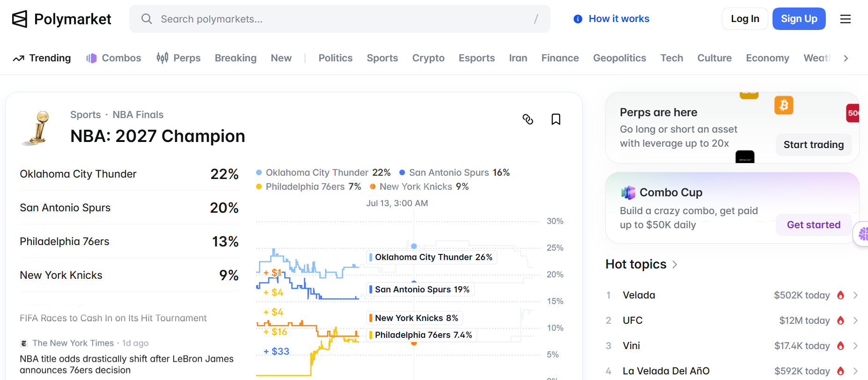This screenshot has height=380, width=868.
Task: Copy the NBA market link
Action: (x=528, y=119)
